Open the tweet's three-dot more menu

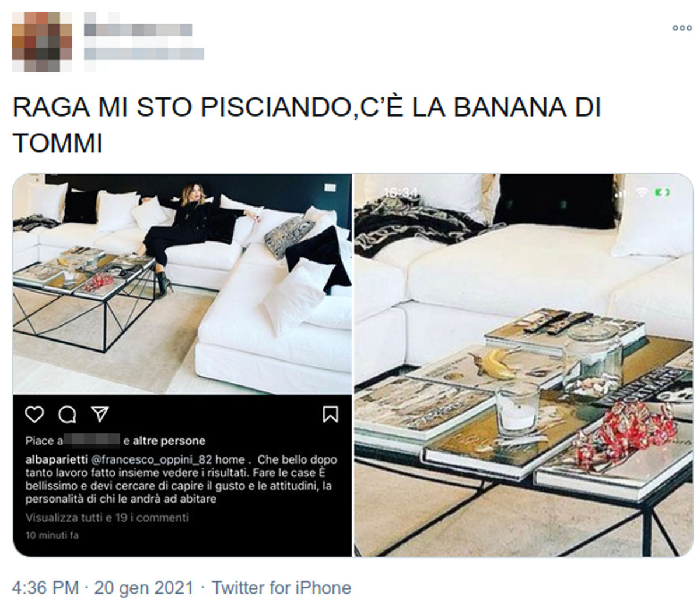682,27
